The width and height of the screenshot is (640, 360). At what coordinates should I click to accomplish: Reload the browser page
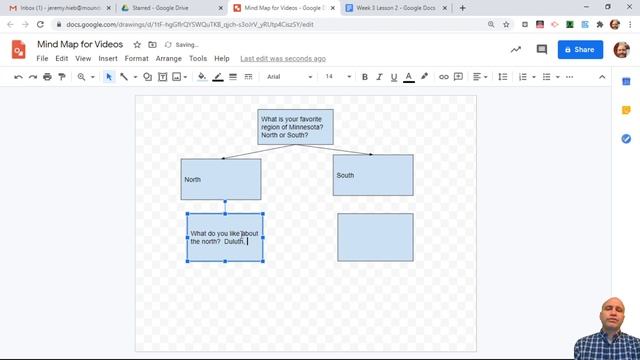click(x=40, y=24)
